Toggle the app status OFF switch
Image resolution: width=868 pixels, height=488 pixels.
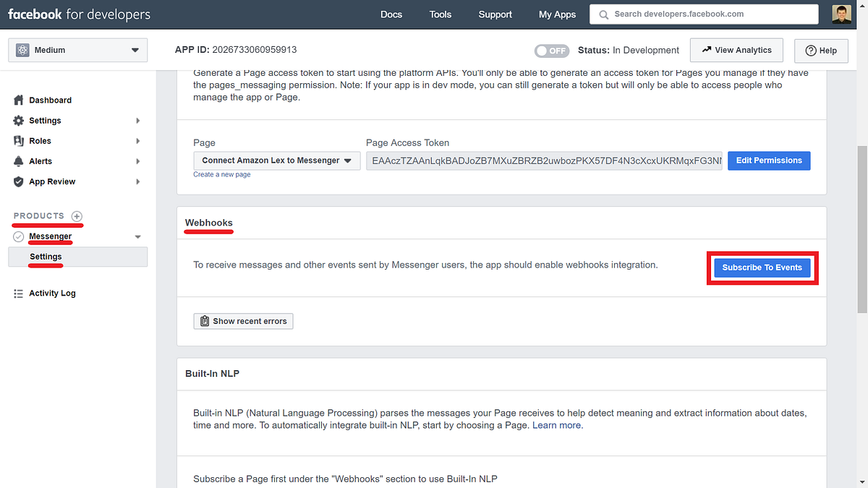(551, 51)
